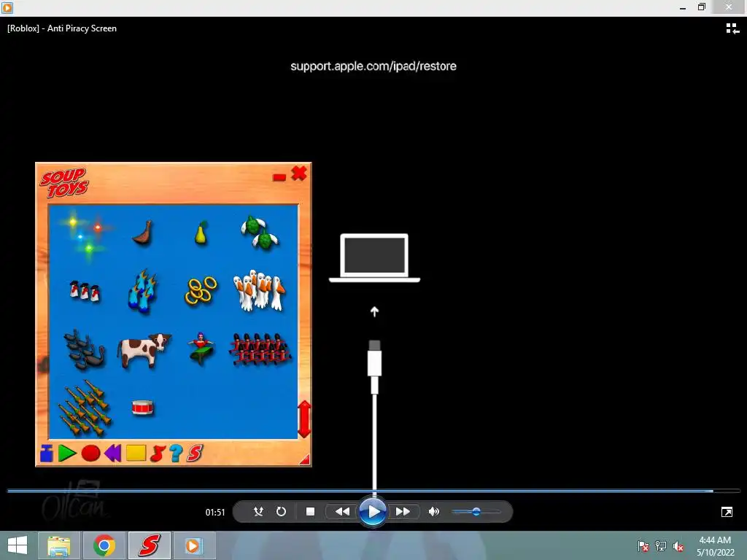This screenshot has height=560, width=747.
Task: Click the media player volume slider
Action: tap(476, 512)
